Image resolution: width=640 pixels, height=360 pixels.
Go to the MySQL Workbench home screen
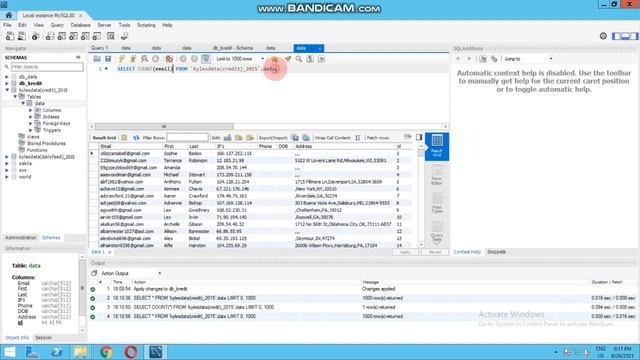click(9, 15)
